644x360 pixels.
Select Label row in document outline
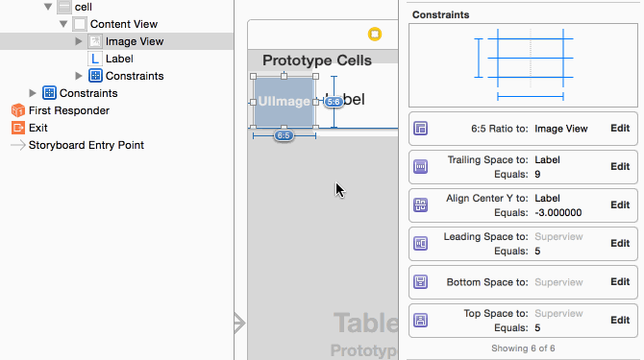(x=116, y=59)
